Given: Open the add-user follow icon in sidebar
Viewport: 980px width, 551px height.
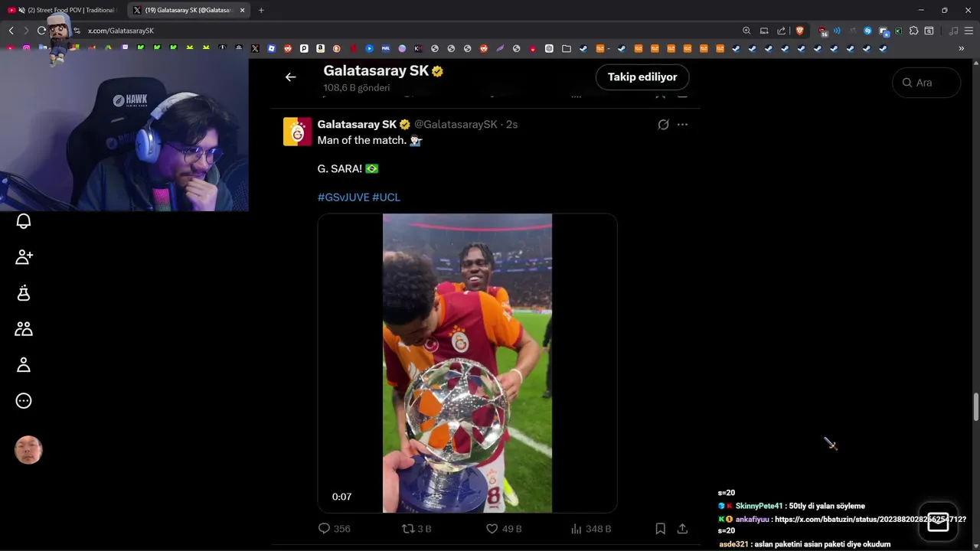Looking at the screenshot, I should tap(24, 257).
